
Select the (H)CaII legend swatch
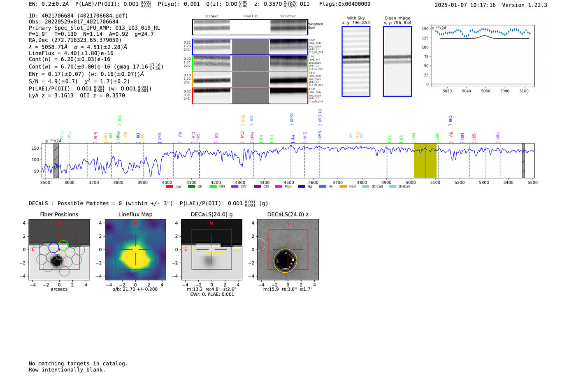(393, 187)
